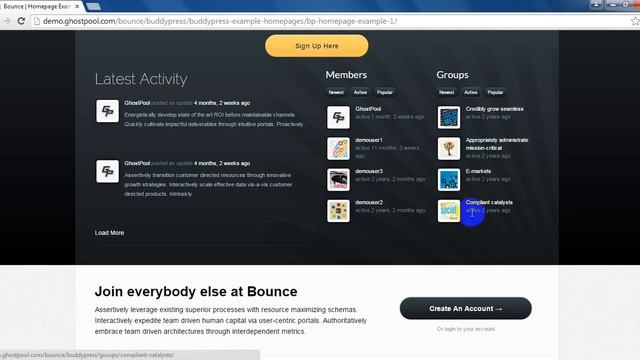The image size is (640, 360).
Task: Open the Credibly grow seamless group link
Action: pos(495,109)
